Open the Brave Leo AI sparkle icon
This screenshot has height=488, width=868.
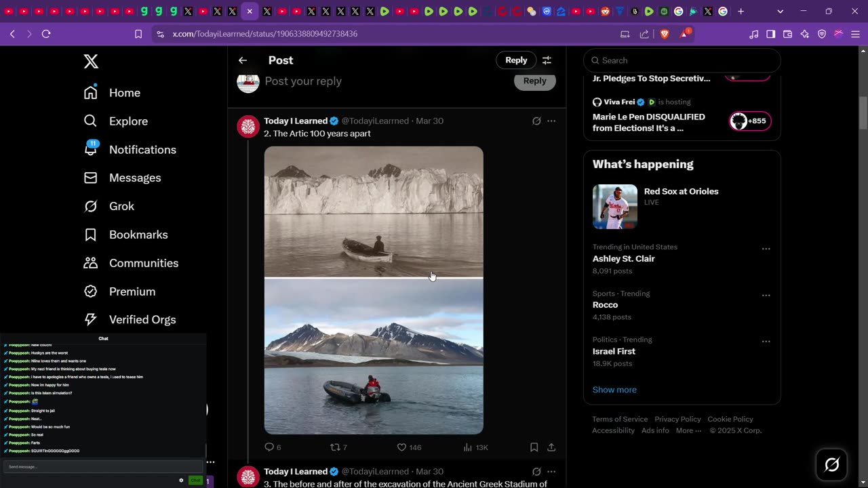coord(805,34)
